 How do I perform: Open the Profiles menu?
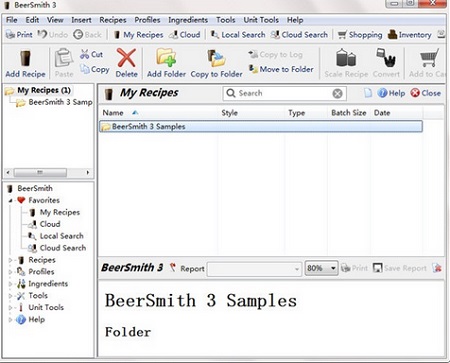(147, 20)
